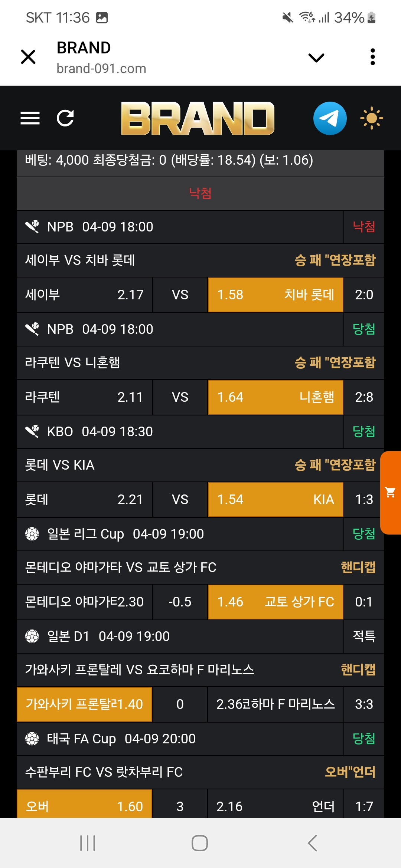This screenshot has height=868, width=401.
Task: Select the 니혼햄 1.64 odds cell
Action: click(x=275, y=397)
